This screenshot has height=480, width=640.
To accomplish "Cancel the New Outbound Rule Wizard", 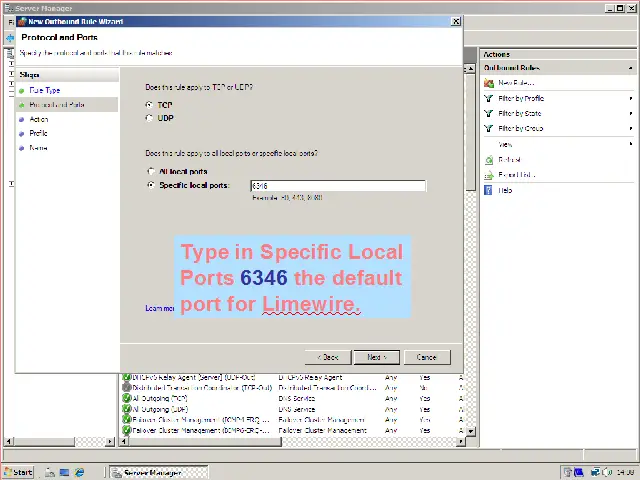I will click(427, 357).
